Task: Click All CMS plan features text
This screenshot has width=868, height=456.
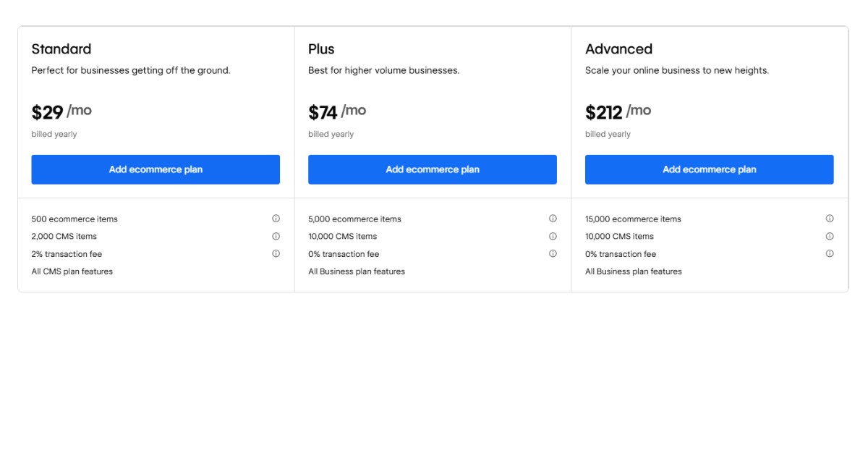Action: click(x=72, y=271)
